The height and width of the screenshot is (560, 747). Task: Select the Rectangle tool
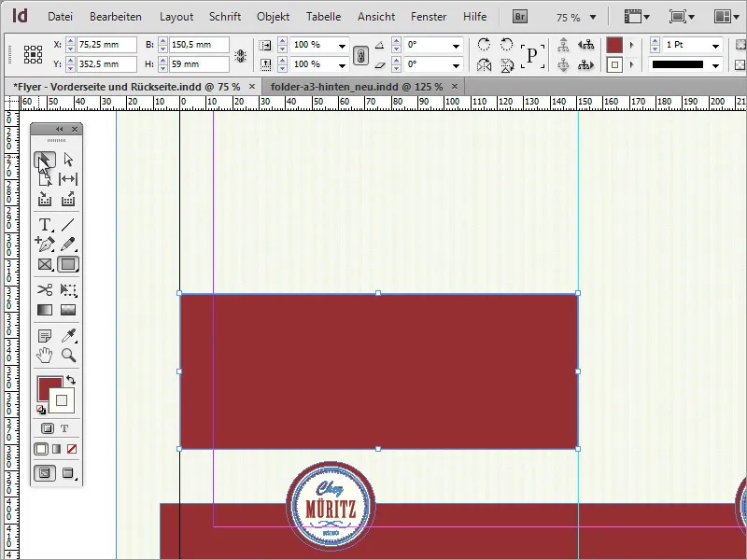pyautogui.click(x=68, y=264)
